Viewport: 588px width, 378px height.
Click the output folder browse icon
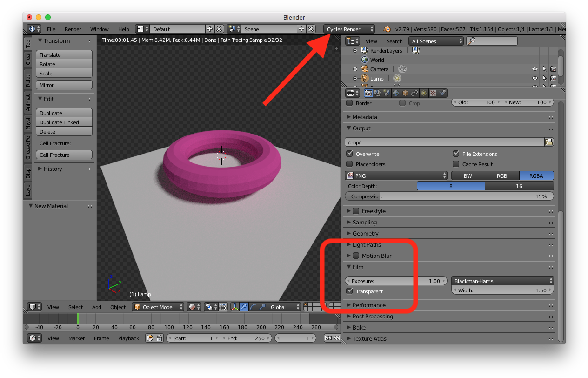(x=549, y=142)
